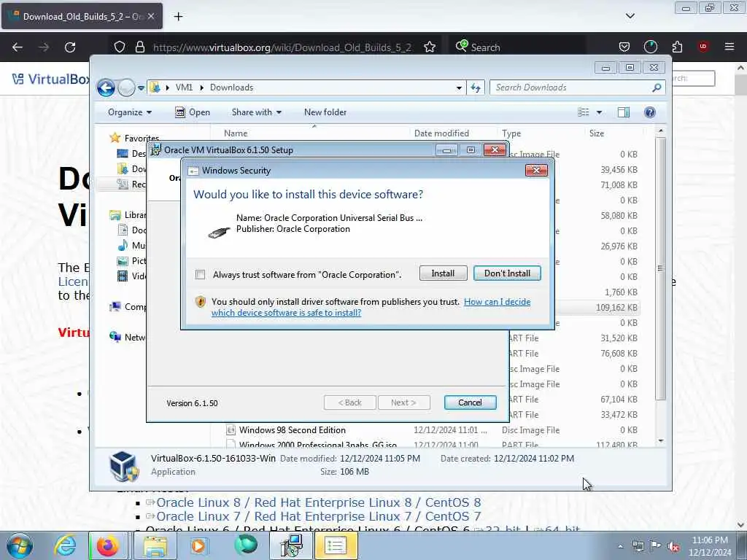Switch to Firefox in taskbar
747x560 pixels.
pyautogui.click(x=108, y=545)
